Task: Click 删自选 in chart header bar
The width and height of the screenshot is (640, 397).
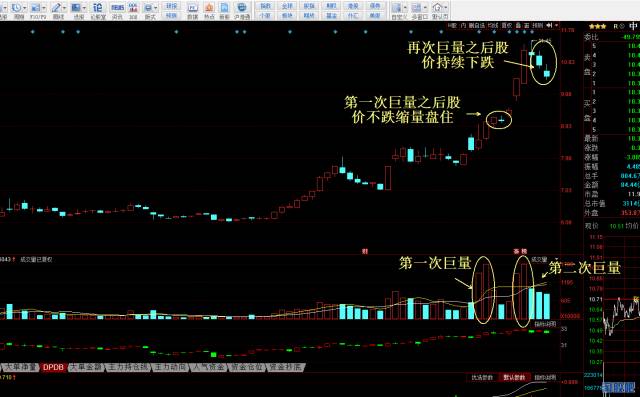Action: point(476,25)
